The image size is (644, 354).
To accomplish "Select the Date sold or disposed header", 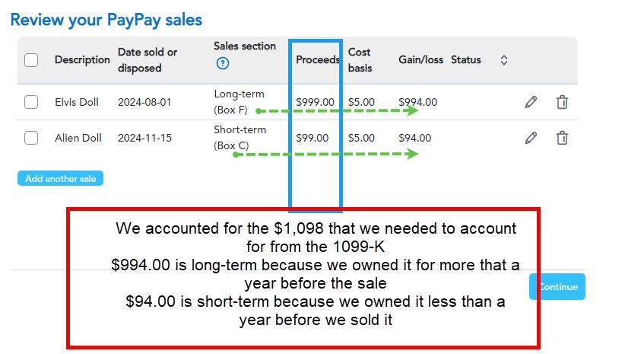I will pos(148,60).
